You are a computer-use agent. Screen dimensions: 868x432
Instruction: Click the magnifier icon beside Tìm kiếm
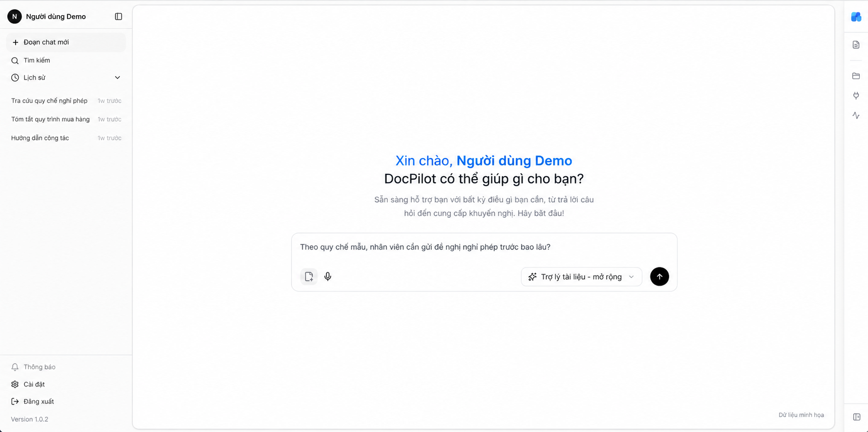[15, 61]
